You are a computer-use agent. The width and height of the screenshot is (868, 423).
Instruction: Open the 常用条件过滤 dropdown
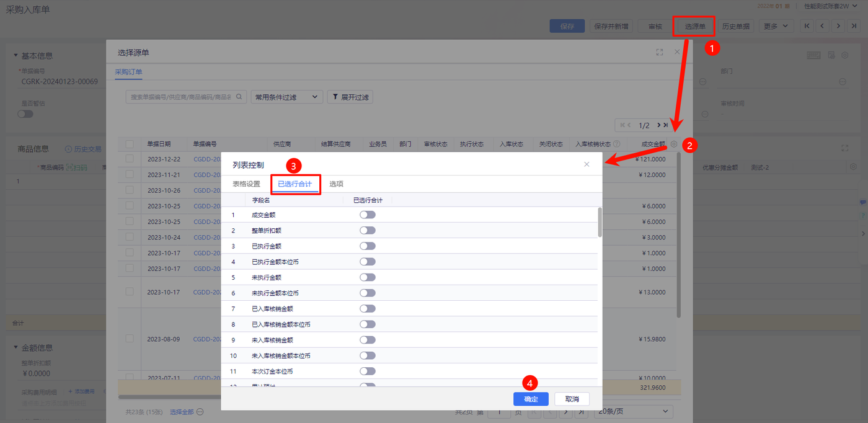[x=288, y=97]
